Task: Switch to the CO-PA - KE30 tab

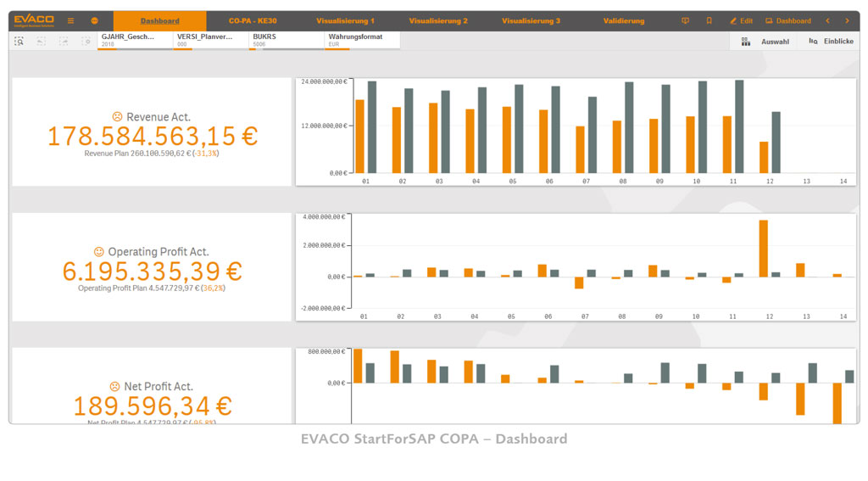Action: pyautogui.click(x=253, y=21)
